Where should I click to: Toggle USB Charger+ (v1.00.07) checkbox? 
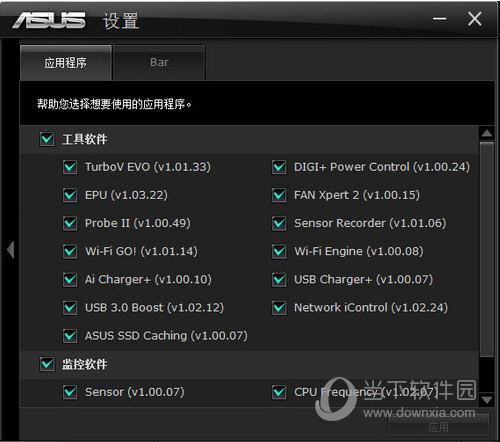(x=279, y=279)
